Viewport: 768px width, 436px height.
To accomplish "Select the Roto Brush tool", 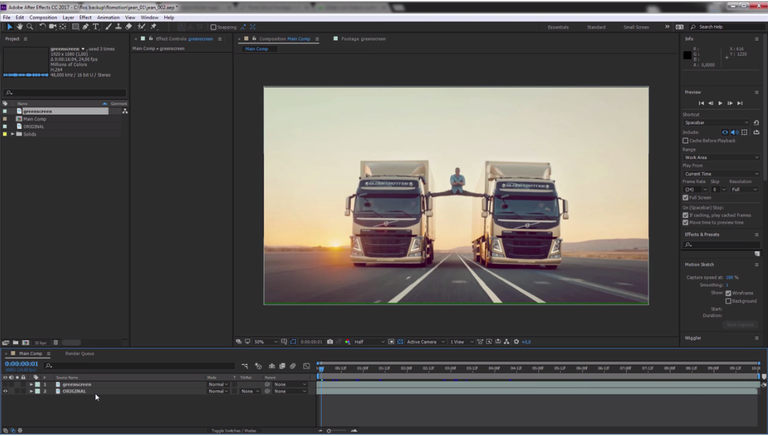I will (142, 27).
